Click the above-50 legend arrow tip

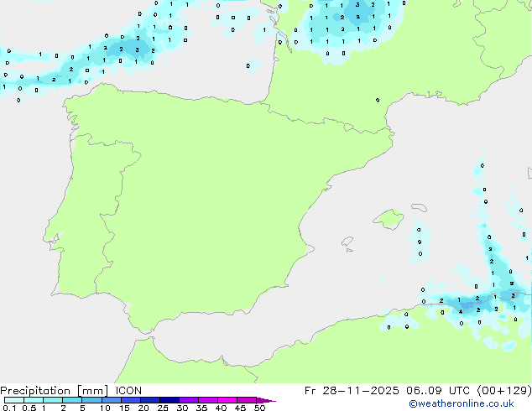click(x=266, y=400)
